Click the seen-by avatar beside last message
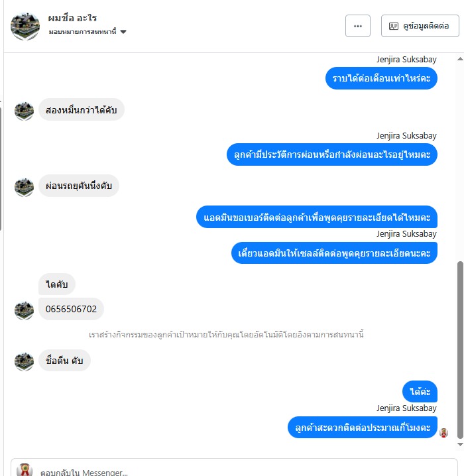Viewport: 464px width, 476px height. [443, 433]
